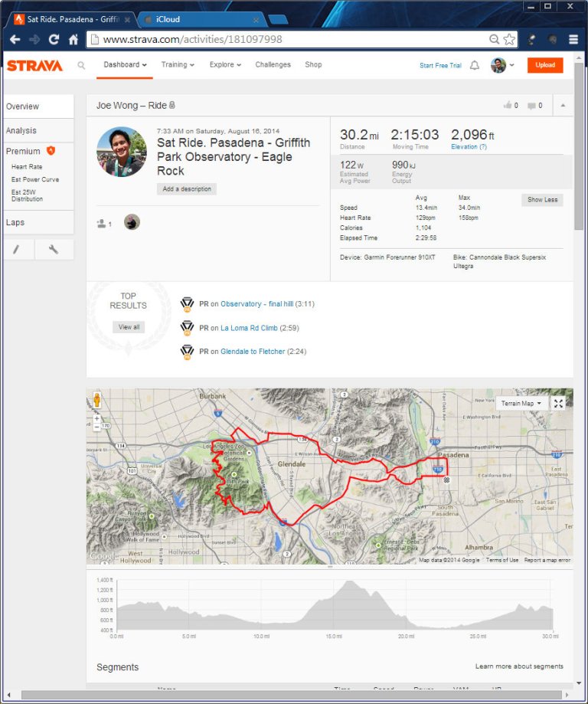588x704 pixels.
Task: Toggle the Show Less stats control
Action: [541, 199]
